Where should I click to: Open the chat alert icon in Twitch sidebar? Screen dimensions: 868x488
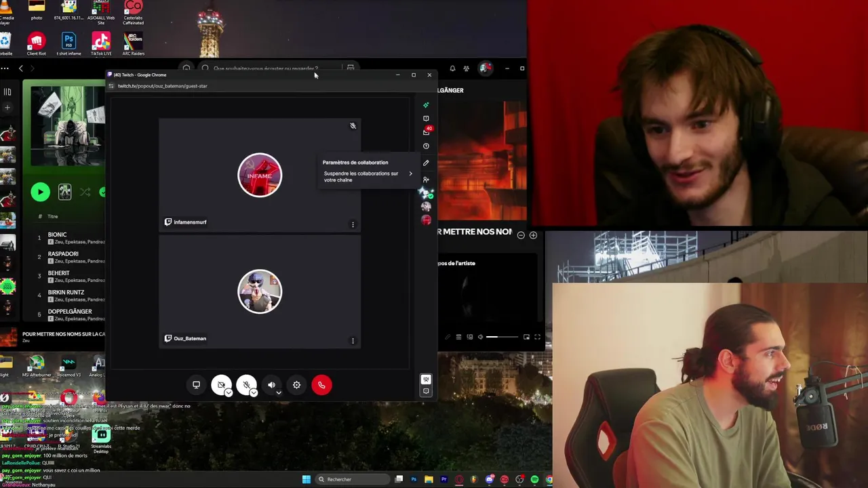426,119
